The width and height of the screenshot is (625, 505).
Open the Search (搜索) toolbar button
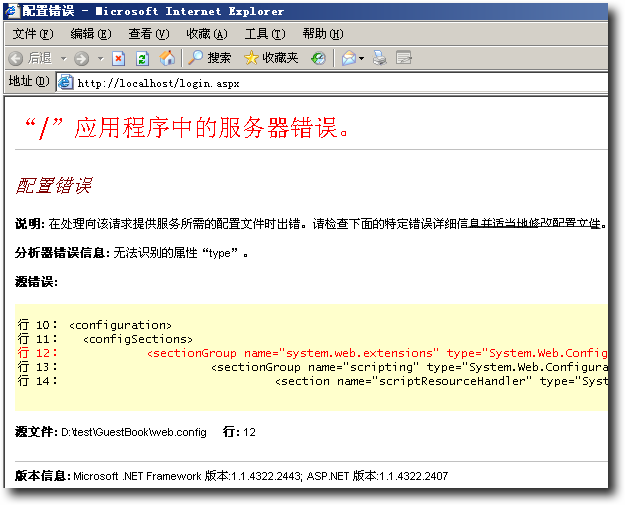point(210,58)
